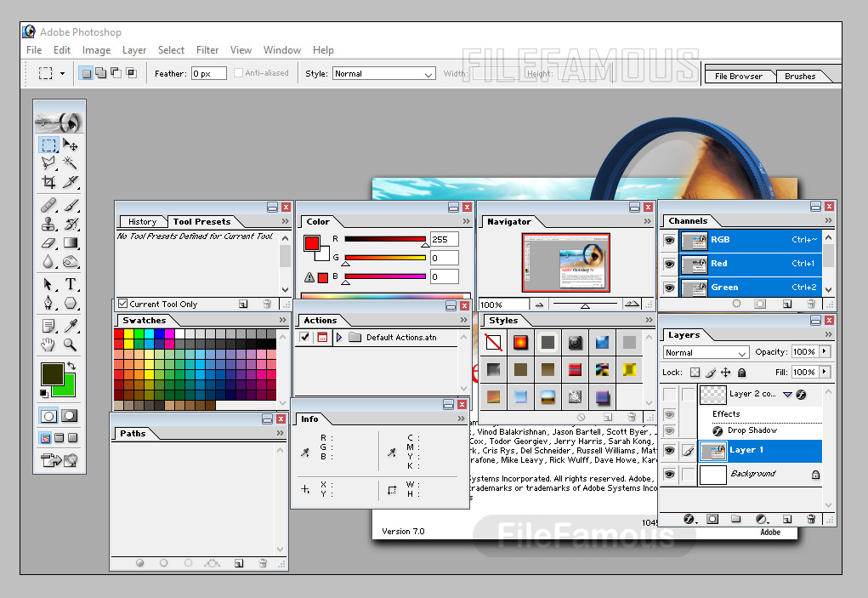Select the Brush tool
Screen dimensions: 868x598
pos(70,205)
